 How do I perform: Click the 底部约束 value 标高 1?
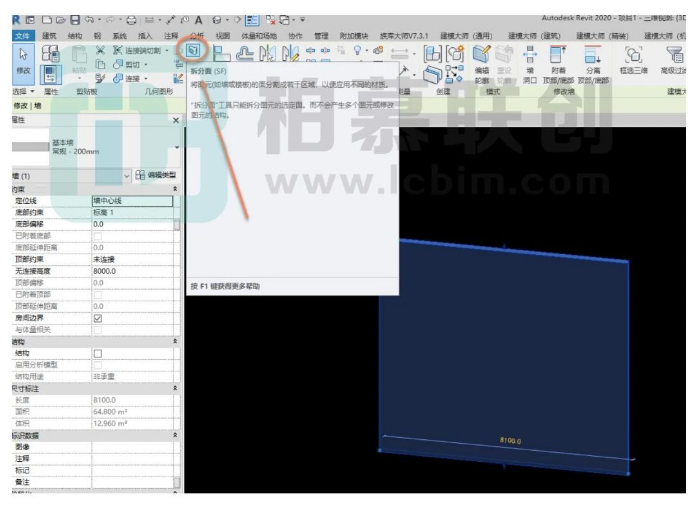133,212
